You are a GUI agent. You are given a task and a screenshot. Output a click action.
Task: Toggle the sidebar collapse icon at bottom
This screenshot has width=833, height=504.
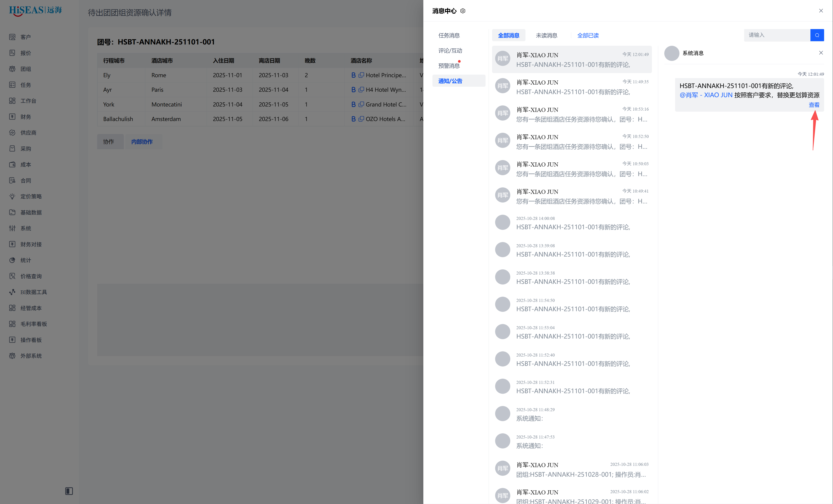point(69,491)
